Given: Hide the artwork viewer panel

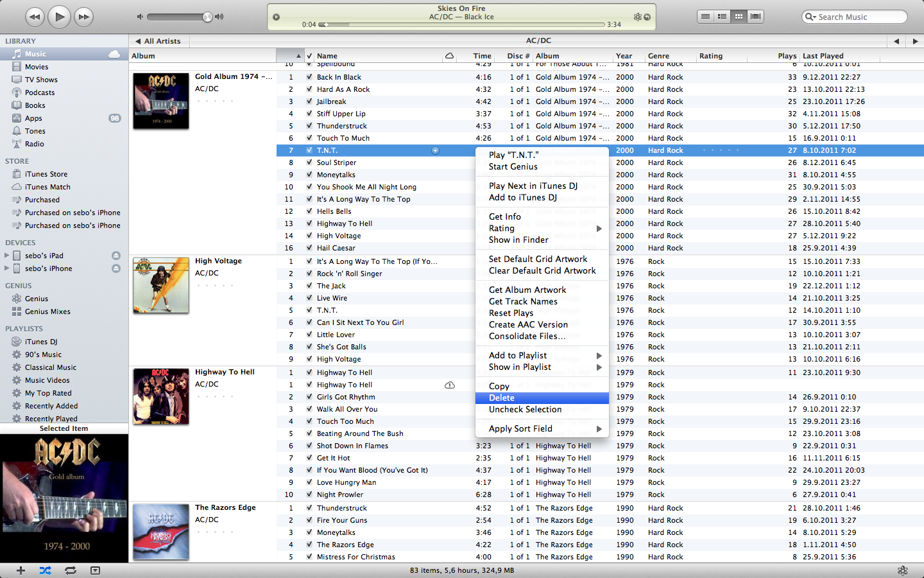Looking at the screenshot, I should coord(95,570).
